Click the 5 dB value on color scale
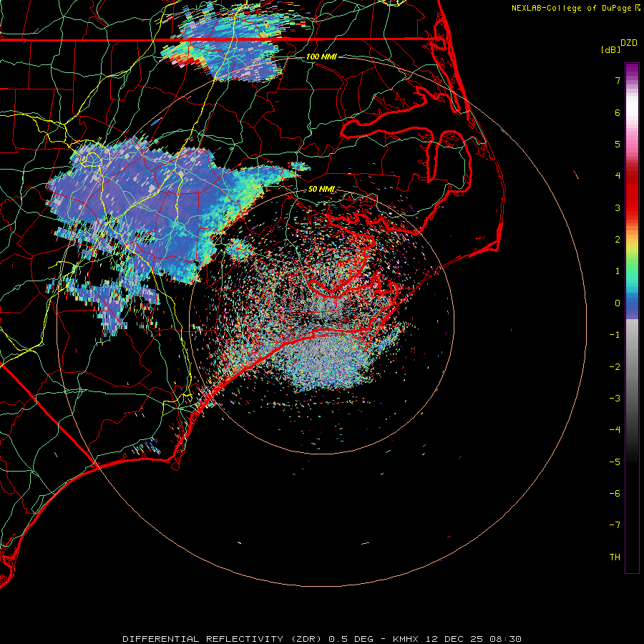Screen dimensions: 644x644 pos(618,144)
